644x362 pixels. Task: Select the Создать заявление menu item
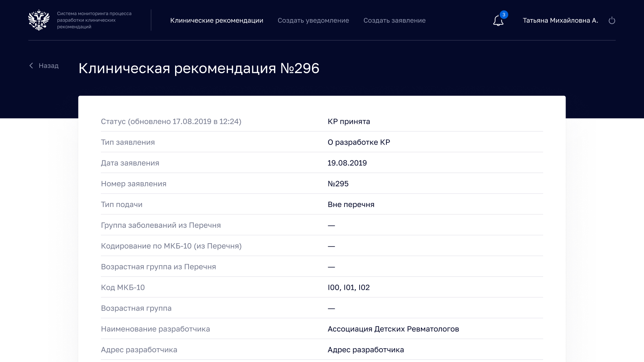click(x=394, y=20)
